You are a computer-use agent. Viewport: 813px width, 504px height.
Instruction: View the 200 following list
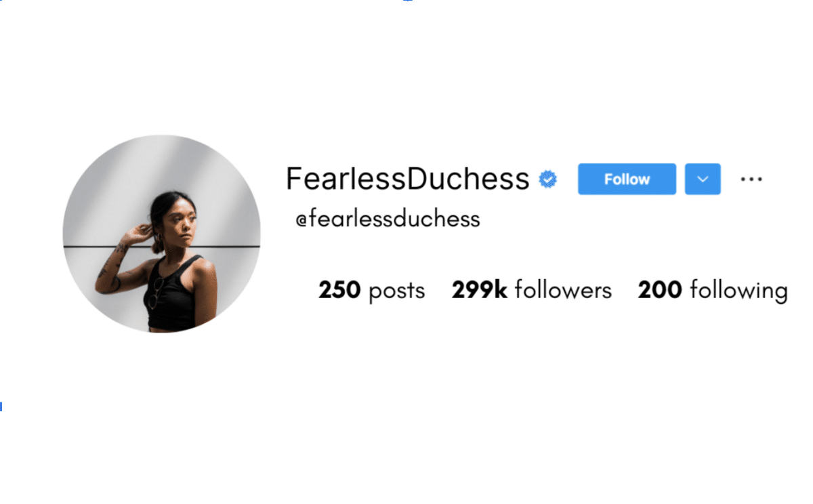[x=713, y=291]
